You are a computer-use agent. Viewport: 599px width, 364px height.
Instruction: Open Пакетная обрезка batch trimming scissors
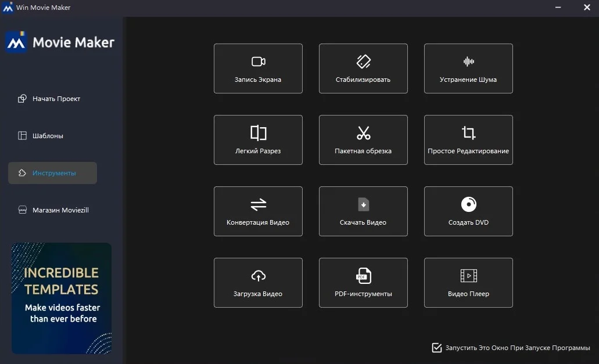click(363, 140)
